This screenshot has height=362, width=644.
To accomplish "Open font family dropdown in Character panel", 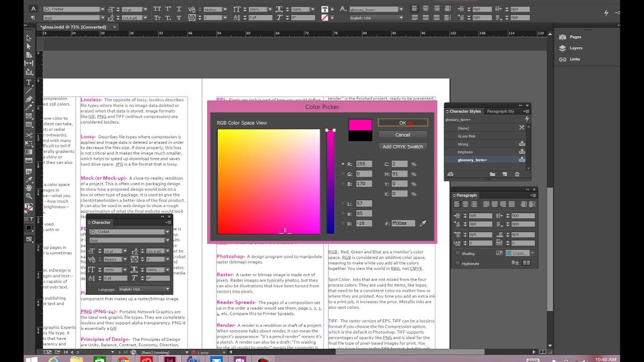I will [168, 232].
